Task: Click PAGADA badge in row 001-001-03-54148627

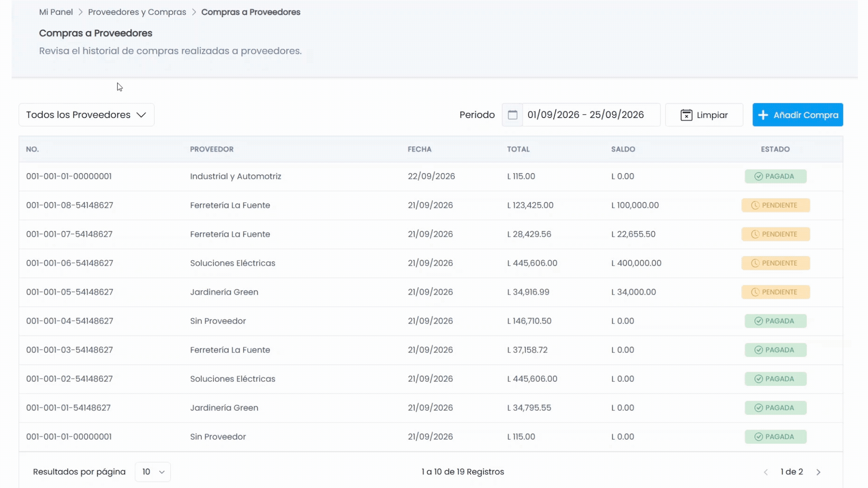Action: [x=775, y=350]
